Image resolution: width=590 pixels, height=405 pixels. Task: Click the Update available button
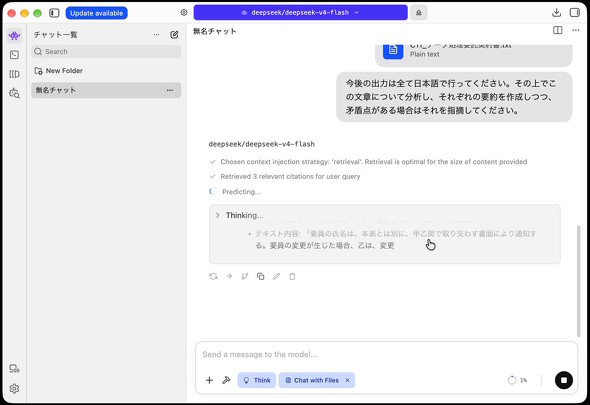click(96, 13)
